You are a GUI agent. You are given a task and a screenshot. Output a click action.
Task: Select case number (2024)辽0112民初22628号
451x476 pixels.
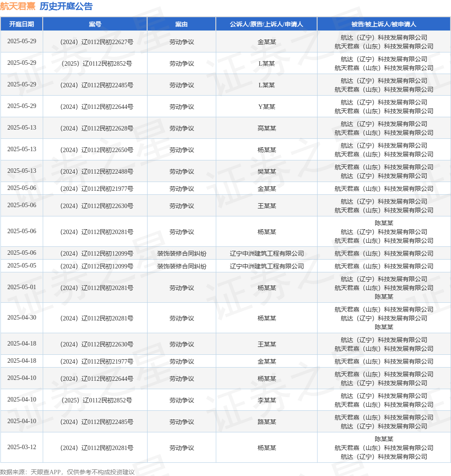tap(96, 128)
